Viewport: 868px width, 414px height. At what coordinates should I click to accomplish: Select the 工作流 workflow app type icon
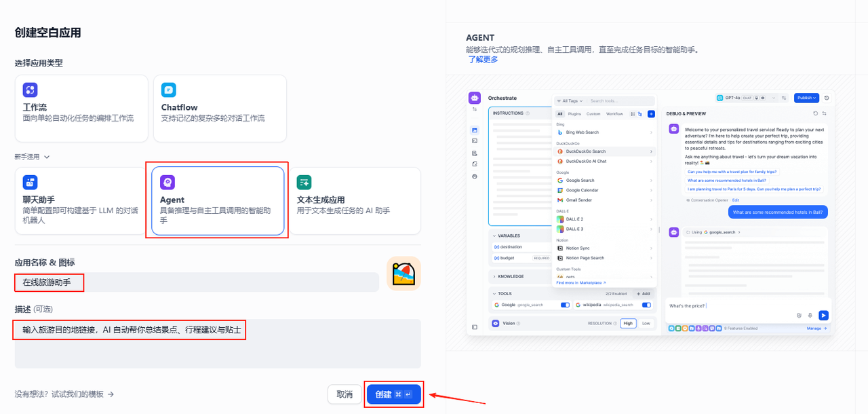click(x=30, y=90)
